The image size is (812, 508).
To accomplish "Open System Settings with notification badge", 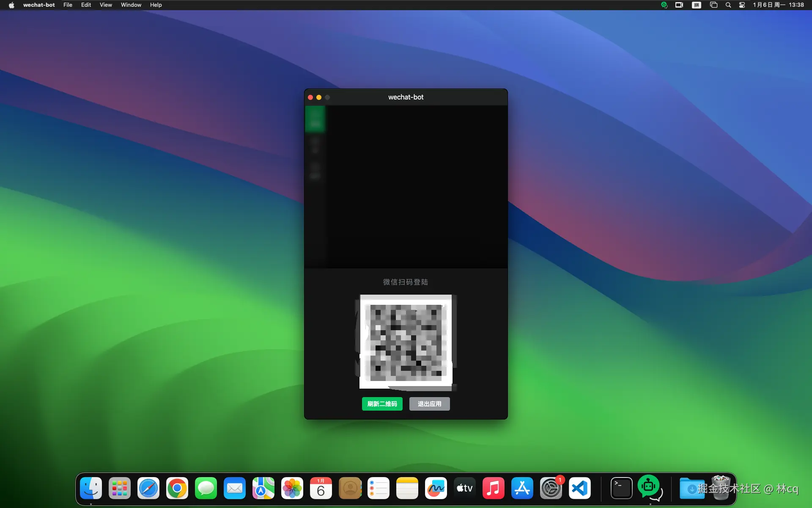I will (551, 488).
